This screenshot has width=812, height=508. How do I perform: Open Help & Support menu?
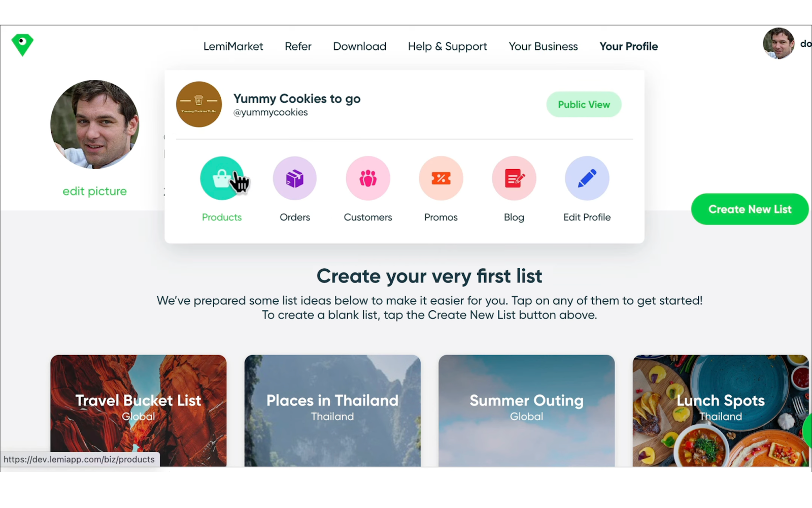[448, 46]
